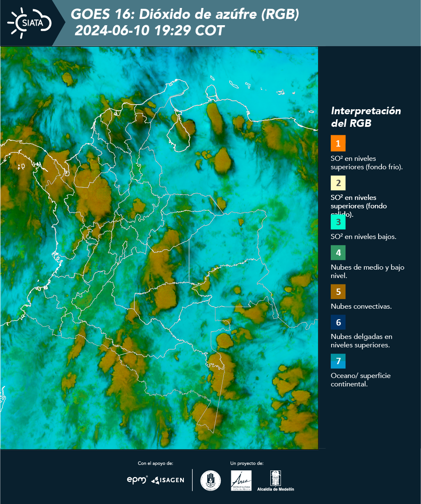The height and width of the screenshot is (504, 421).
Task: Click the 'Con el apoyo de:' text
Action: [x=156, y=463]
